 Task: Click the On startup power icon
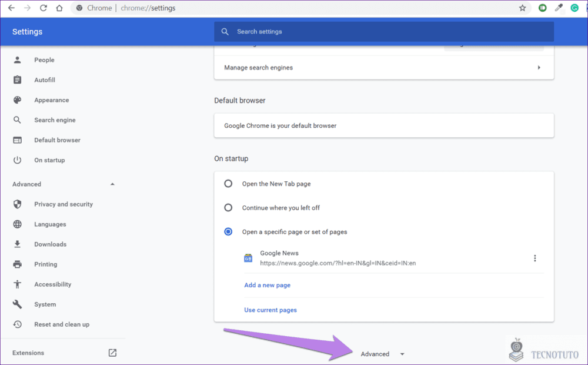click(x=17, y=160)
